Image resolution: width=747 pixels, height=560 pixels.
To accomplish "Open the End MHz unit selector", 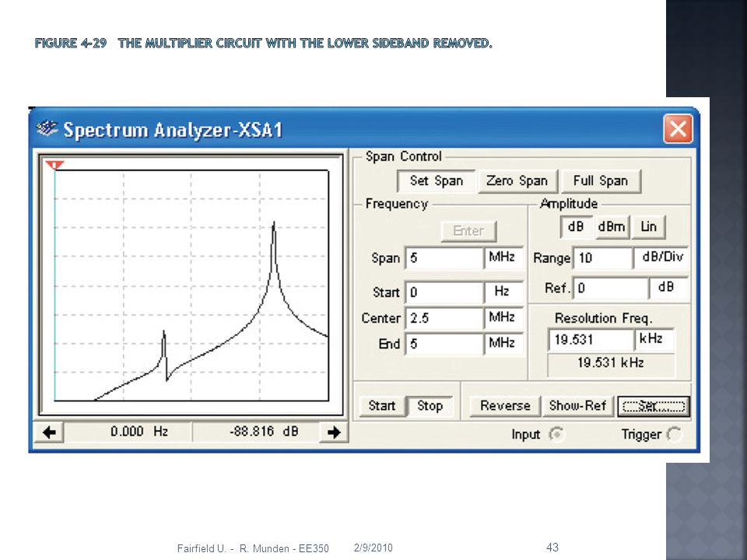I will [x=503, y=344].
